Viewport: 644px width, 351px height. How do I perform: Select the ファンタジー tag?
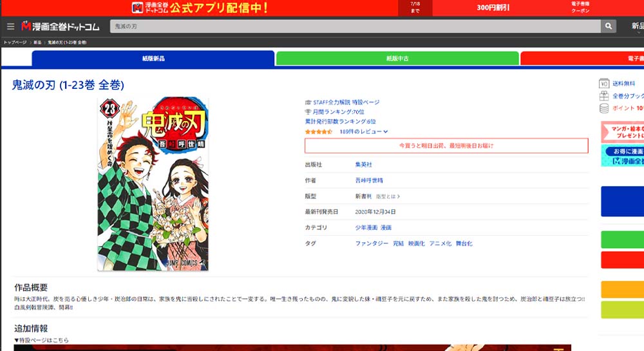coord(372,243)
